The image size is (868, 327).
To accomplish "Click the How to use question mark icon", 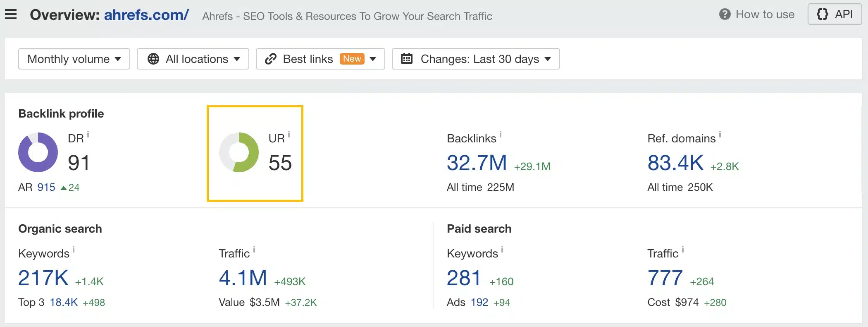I will (x=725, y=14).
